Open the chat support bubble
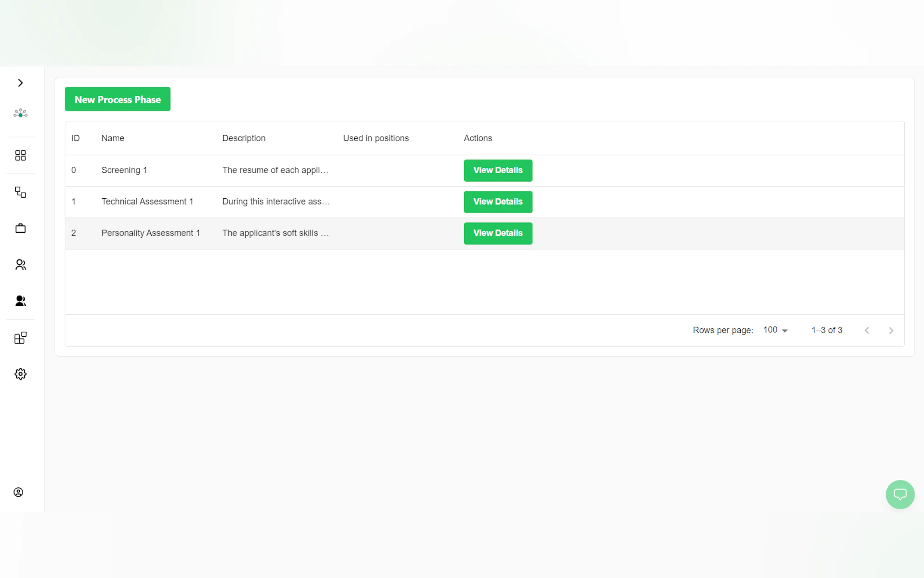924x578 pixels. [x=900, y=494]
